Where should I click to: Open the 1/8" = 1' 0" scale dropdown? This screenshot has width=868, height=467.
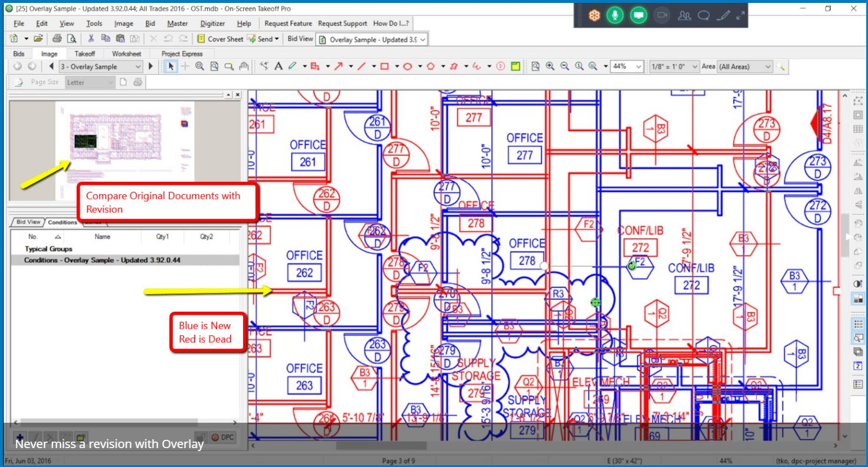673,67
